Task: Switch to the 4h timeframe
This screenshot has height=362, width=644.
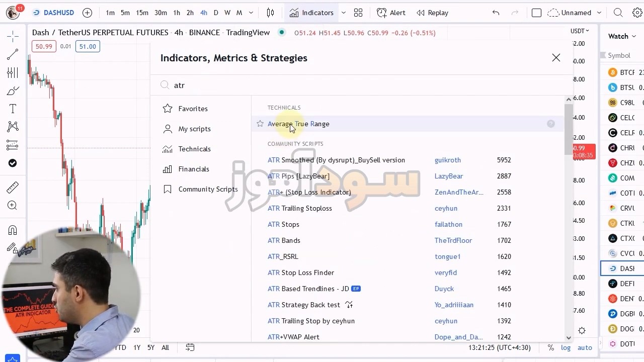Action: point(203,13)
